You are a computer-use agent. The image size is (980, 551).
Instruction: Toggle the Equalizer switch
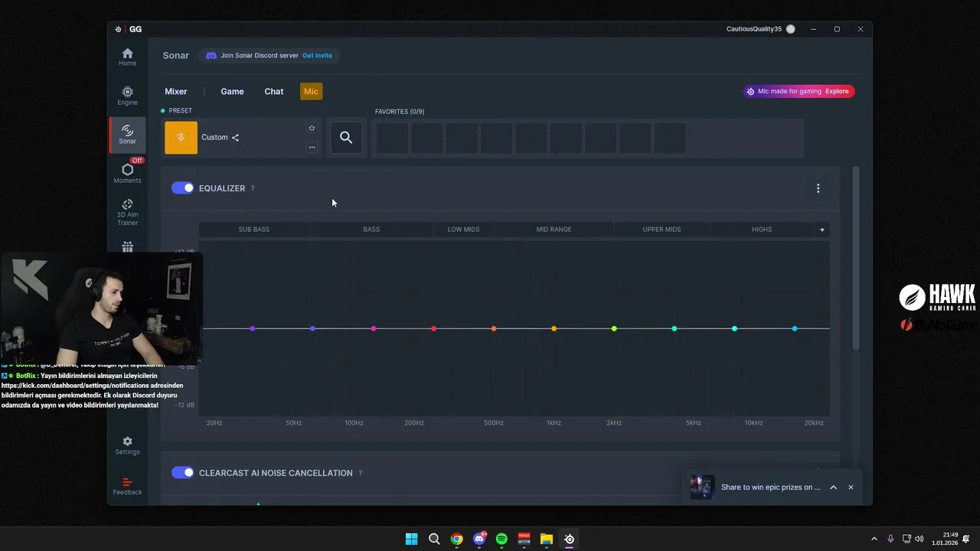click(182, 188)
